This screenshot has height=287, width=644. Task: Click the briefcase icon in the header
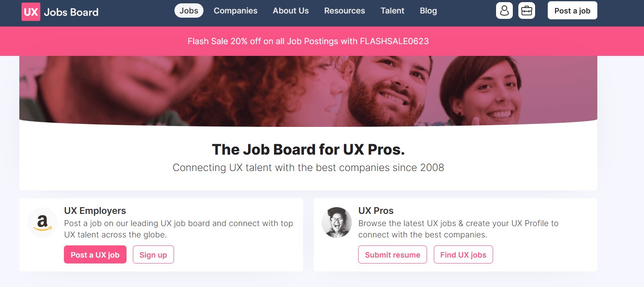coord(526,11)
